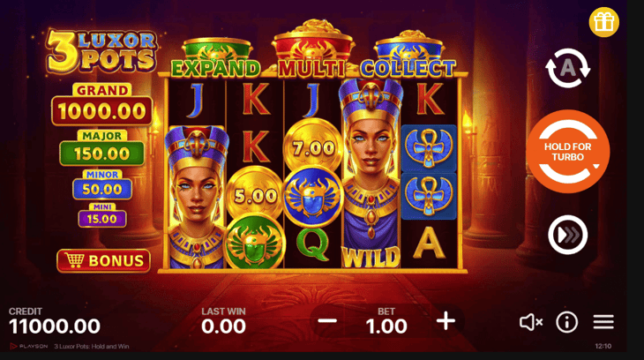Buy the bonus with the cart button

(103, 260)
